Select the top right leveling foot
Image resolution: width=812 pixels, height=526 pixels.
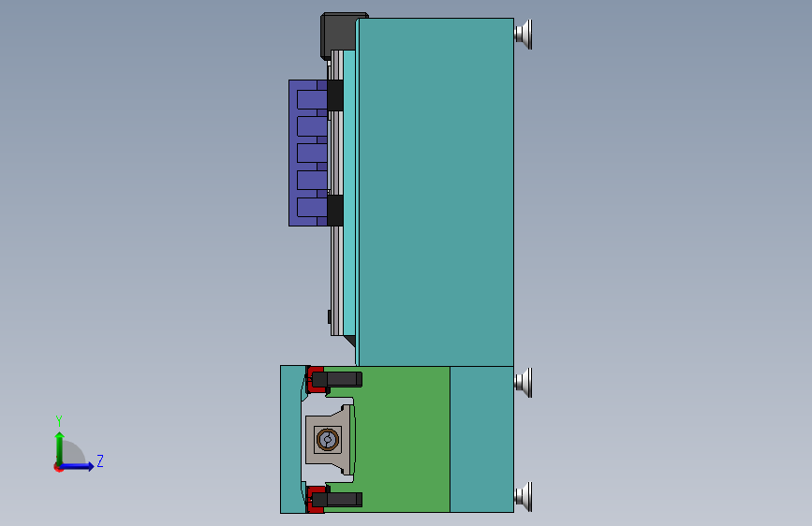tap(524, 35)
